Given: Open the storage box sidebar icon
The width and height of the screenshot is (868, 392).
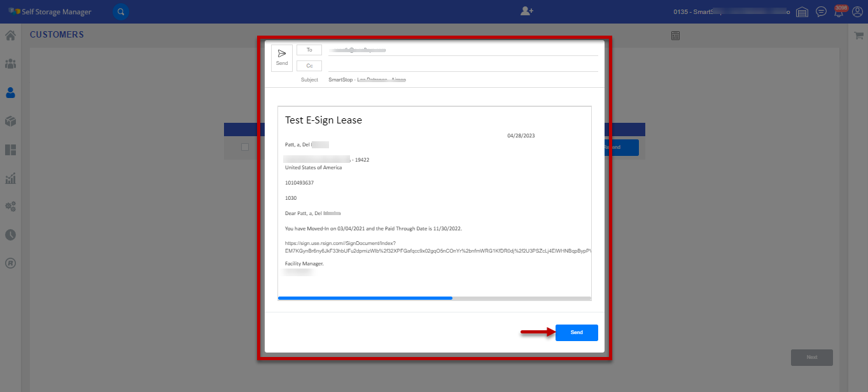Looking at the screenshot, I should point(10,121).
